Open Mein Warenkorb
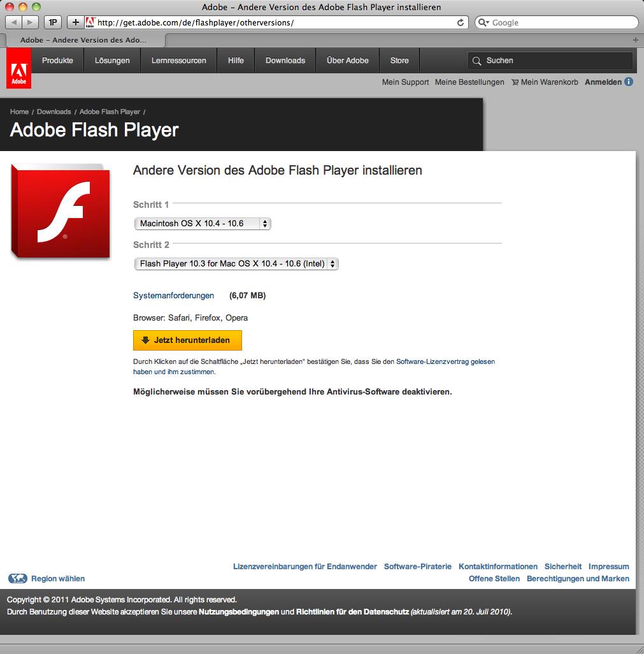The width and height of the screenshot is (644, 654). (549, 82)
